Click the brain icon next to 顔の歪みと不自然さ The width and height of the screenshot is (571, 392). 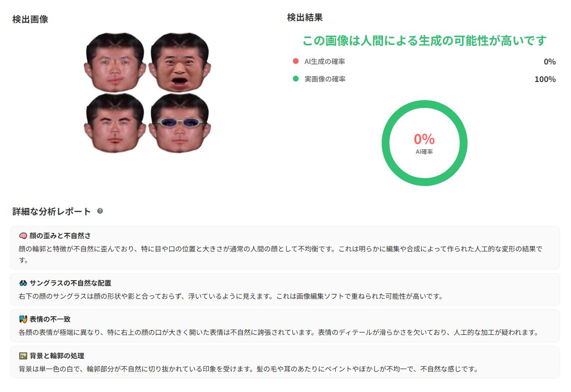tap(23, 236)
